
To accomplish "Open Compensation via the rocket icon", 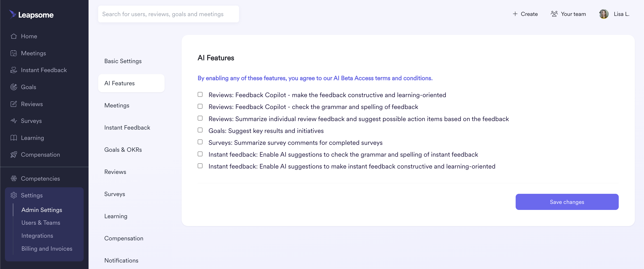I will (14, 155).
